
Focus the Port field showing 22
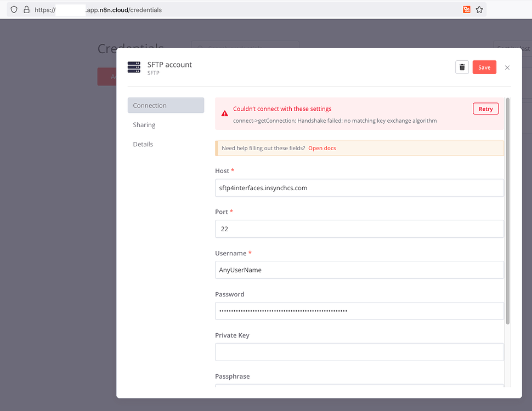click(x=359, y=229)
